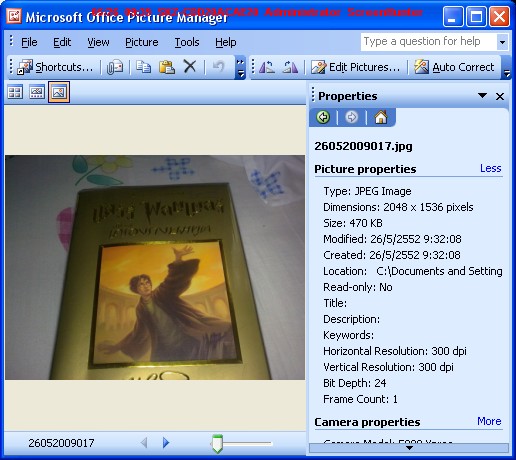Click More link beside Camera properties
Image resolution: width=516 pixels, height=460 pixels.
pyautogui.click(x=489, y=421)
